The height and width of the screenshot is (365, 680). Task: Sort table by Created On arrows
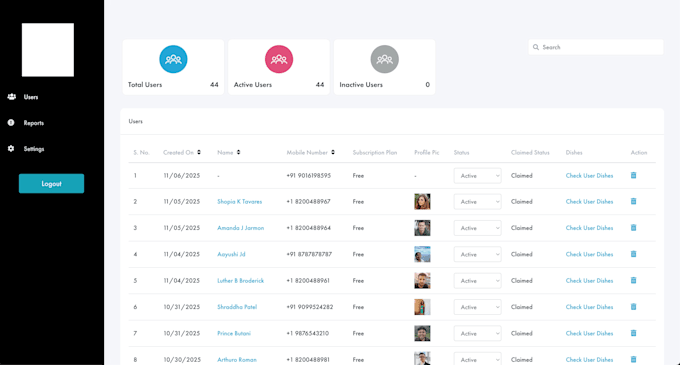click(199, 152)
